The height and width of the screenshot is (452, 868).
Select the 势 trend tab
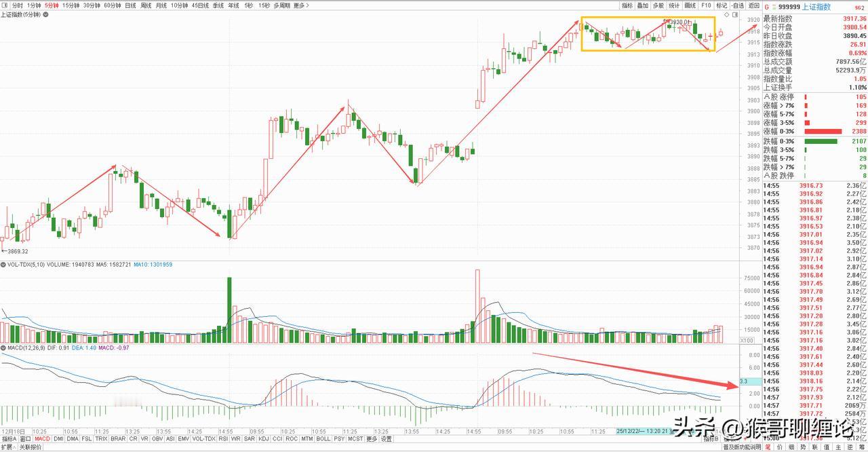(803, 447)
